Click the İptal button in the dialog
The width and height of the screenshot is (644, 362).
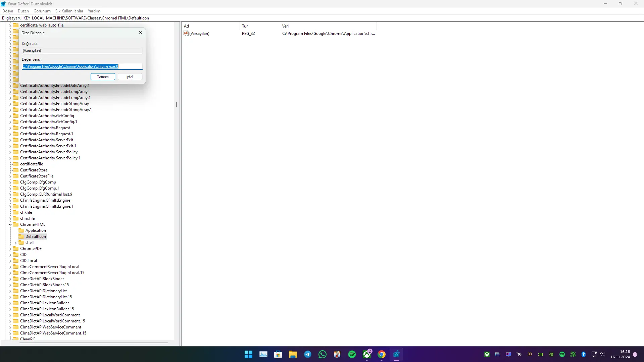pyautogui.click(x=130, y=77)
